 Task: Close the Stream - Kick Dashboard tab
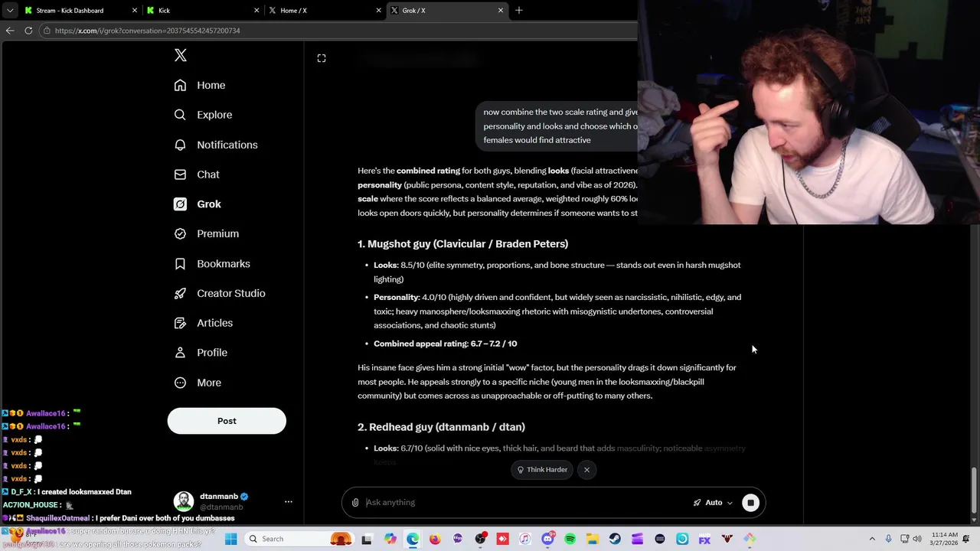135,10
